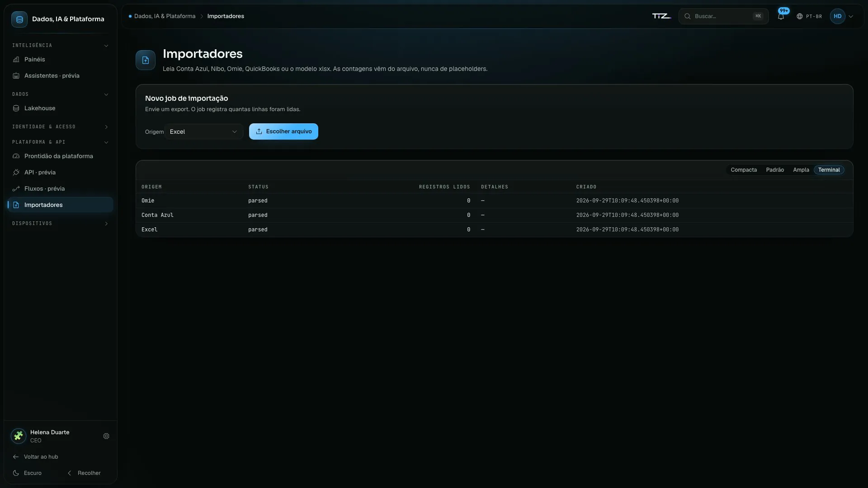
Task: Click Helena Duarte's avatar image
Action: tap(19, 436)
